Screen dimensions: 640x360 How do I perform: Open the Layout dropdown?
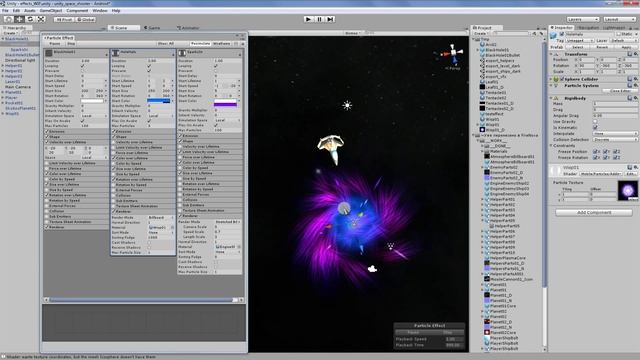tap(620, 19)
